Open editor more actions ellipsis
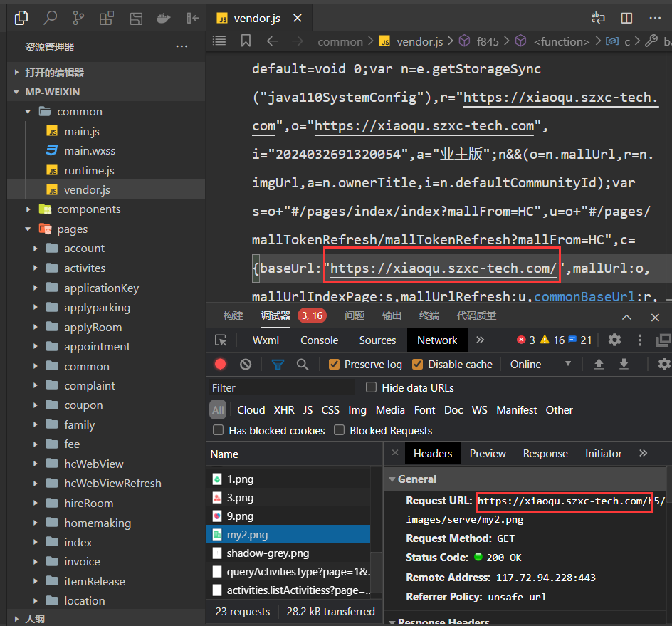This screenshot has height=626, width=672. tap(655, 18)
